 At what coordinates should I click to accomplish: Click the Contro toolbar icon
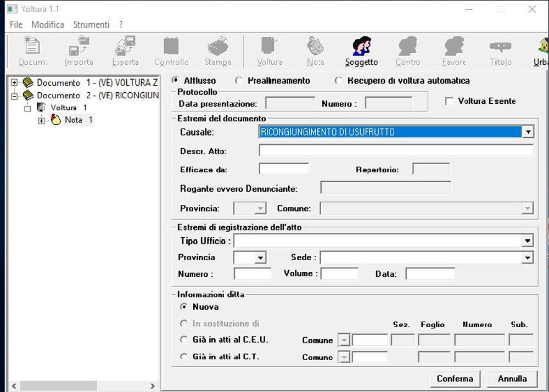408,46
